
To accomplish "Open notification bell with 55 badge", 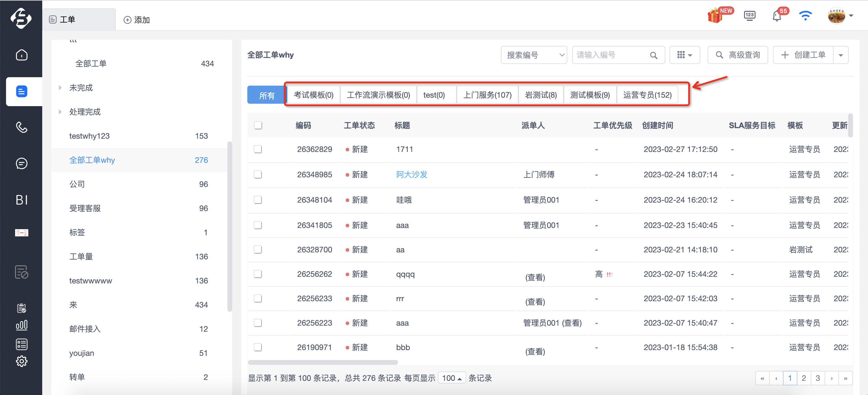I will pyautogui.click(x=777, y=15).
